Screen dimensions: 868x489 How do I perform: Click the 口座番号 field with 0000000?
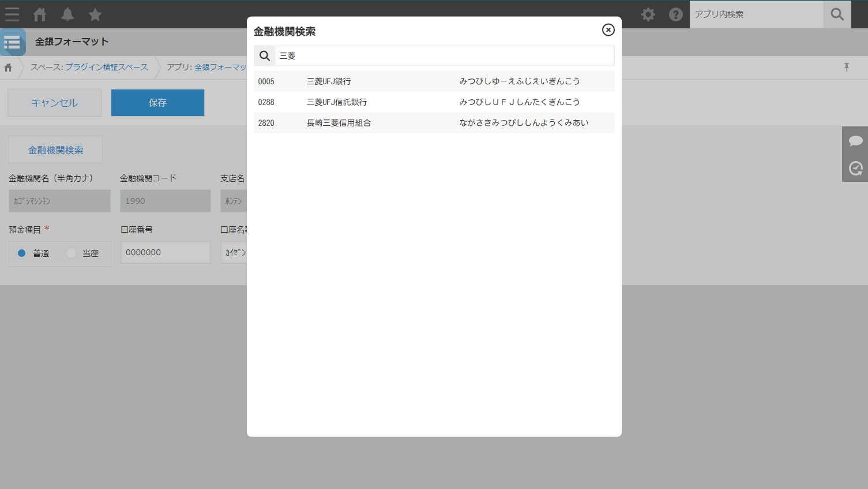coord(166,252)
